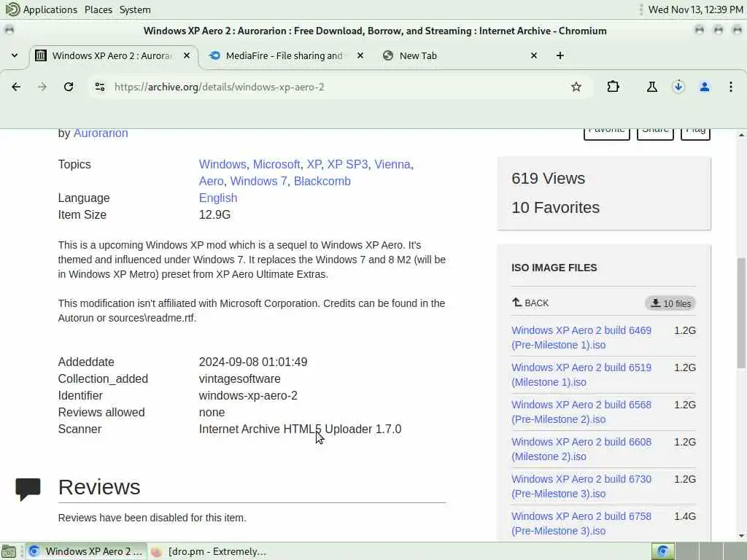Open the Microsoft topic link
This screenshot has width=747, height=560.
276,164
